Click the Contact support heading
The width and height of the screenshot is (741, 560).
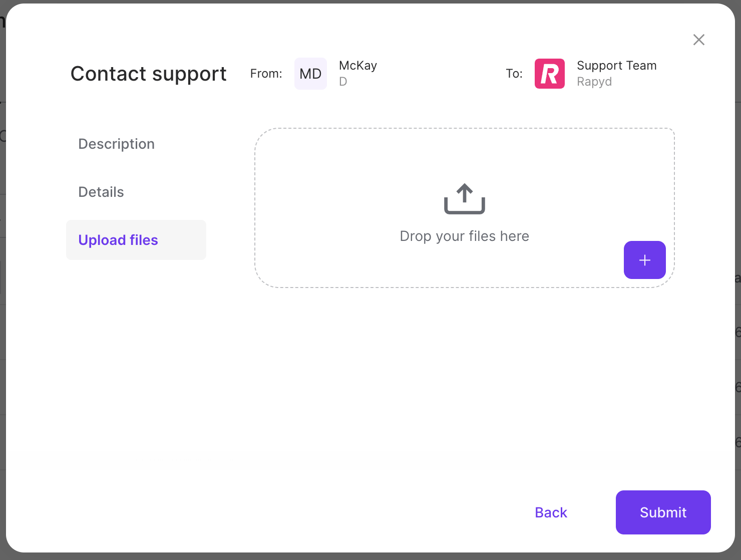pyautogui.click(x=148, y=74)
